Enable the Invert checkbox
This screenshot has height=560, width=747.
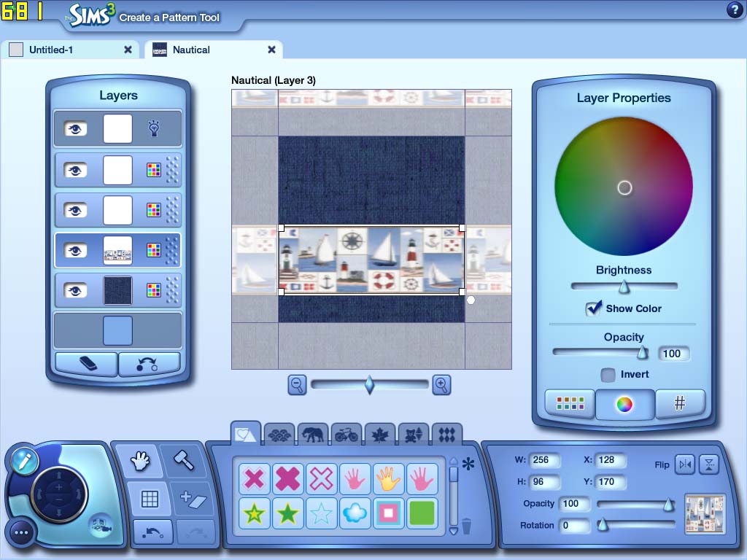(x=608, y=375)
